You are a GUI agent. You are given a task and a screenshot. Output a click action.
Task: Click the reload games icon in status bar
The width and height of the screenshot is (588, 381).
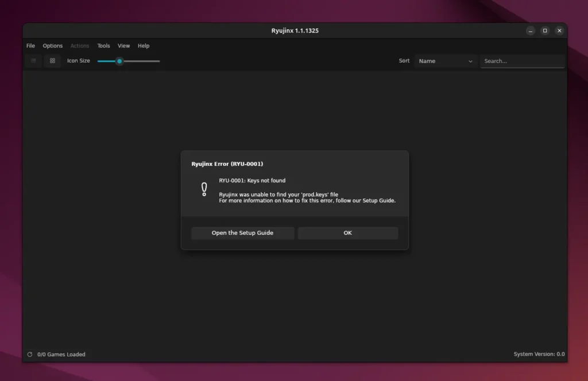pos(30,355)
